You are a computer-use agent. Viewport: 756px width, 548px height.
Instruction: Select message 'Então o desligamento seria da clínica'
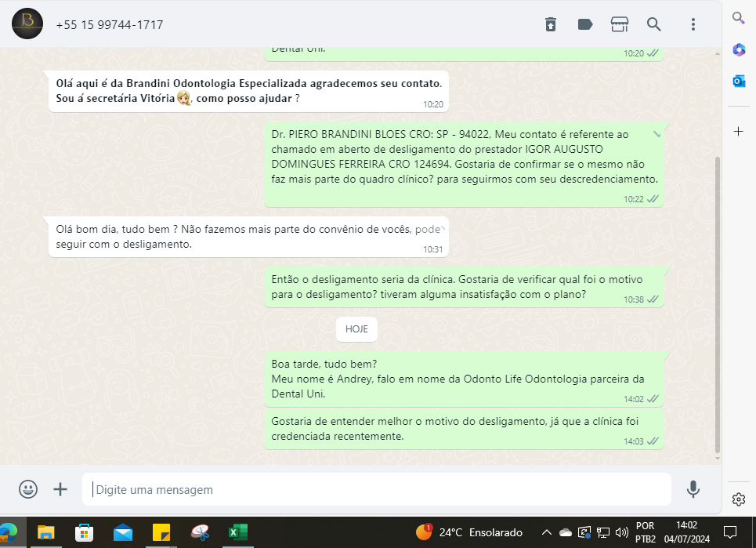[x=464, y=287]
